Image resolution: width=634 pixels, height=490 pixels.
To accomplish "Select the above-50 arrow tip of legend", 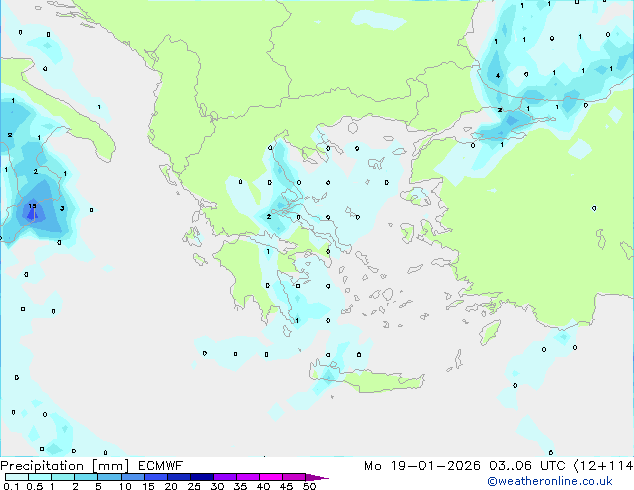I will pyautogui.click(x=317, y=477).
